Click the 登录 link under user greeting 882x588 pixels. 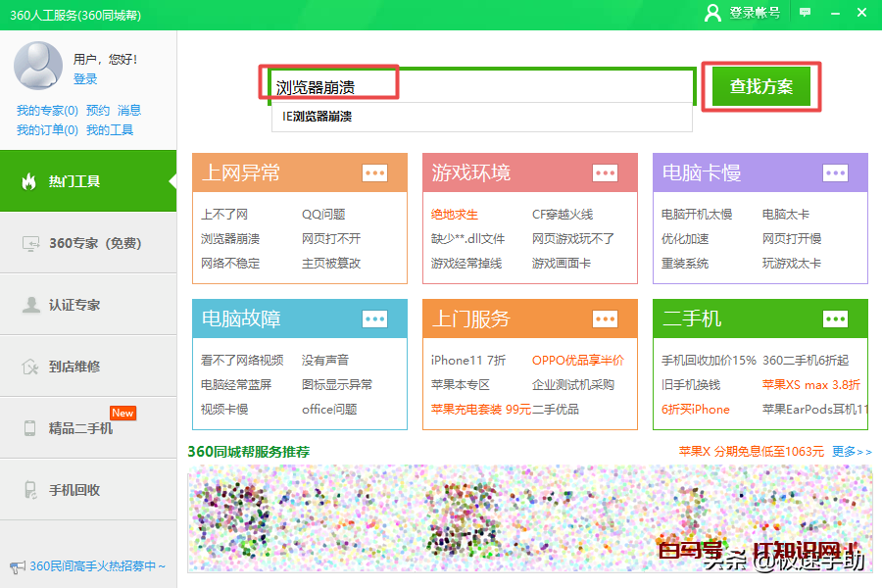pos(85,79)
